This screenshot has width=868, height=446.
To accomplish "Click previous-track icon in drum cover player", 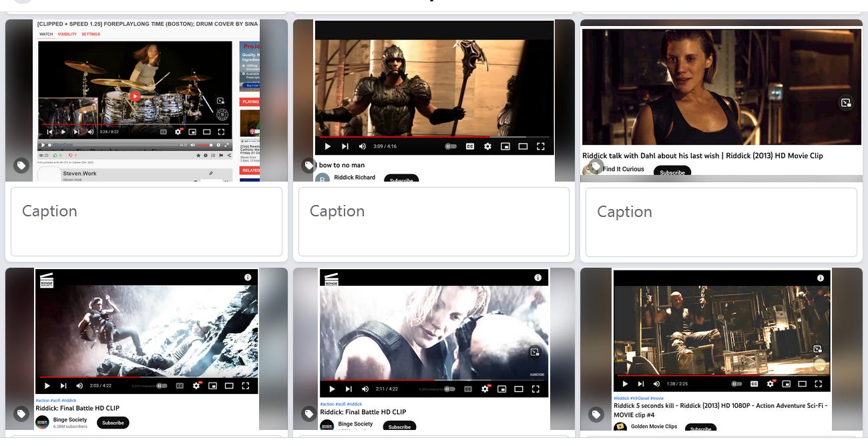I will click(x=49, y=132).
